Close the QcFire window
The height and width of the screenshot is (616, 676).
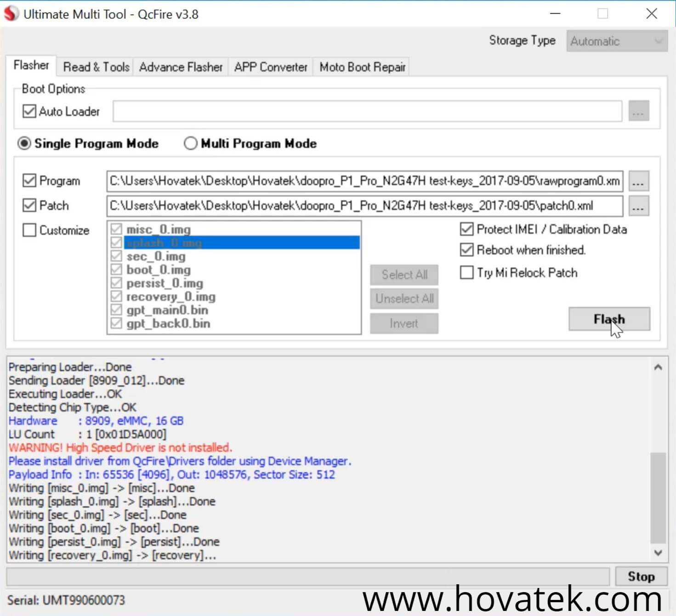pyautogui.click(x=651, y=14)
